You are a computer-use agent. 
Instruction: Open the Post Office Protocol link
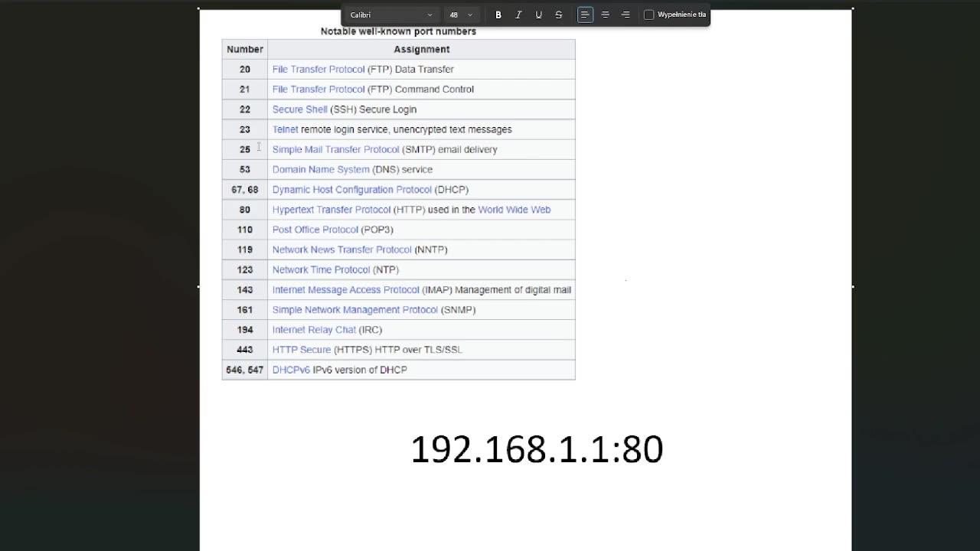click(x=315, y=230)
